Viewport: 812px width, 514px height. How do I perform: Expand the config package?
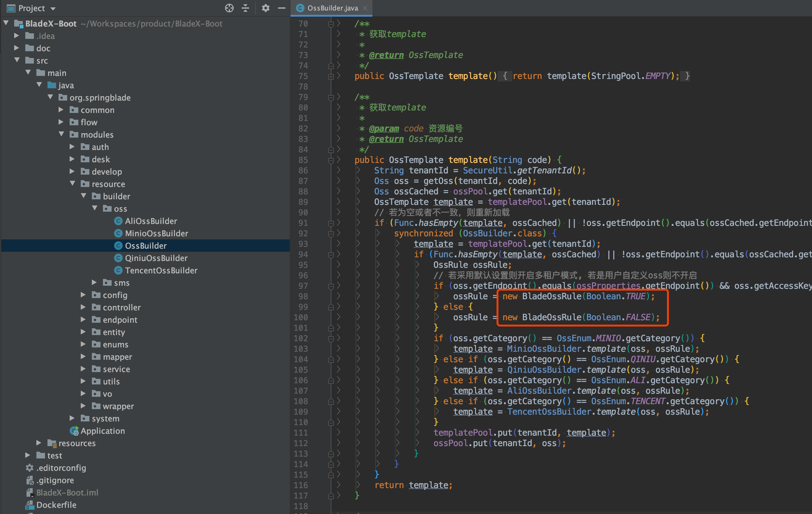pyautogui.click(x=83, y=295)
